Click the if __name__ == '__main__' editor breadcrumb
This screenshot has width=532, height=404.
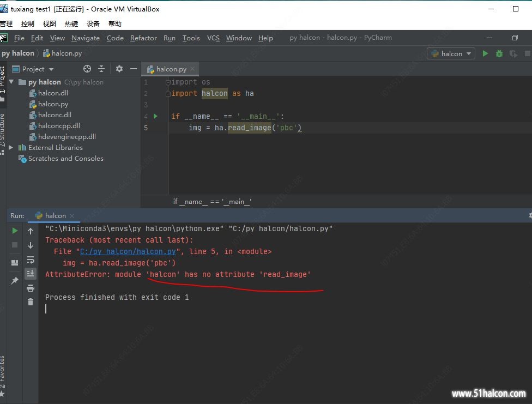point(212,202)
